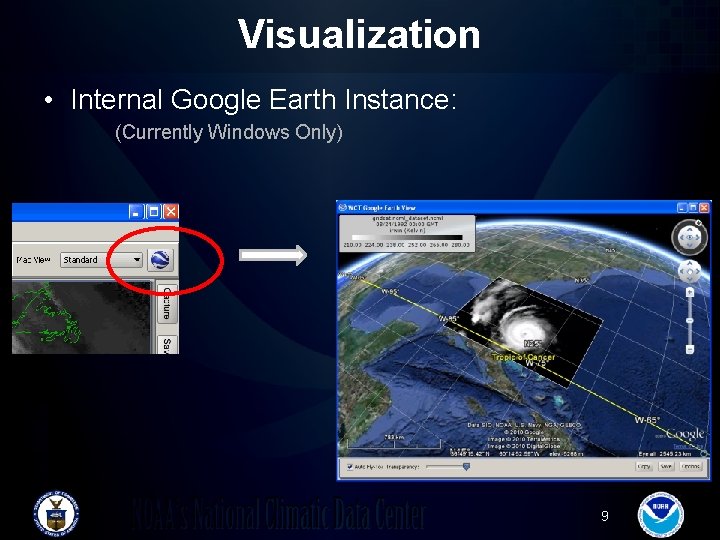Image resolution: width=720 pixels, height=540 pixels.
Task: Maximize the NCT Google Earth View window
Action: [x=693, y=208]
